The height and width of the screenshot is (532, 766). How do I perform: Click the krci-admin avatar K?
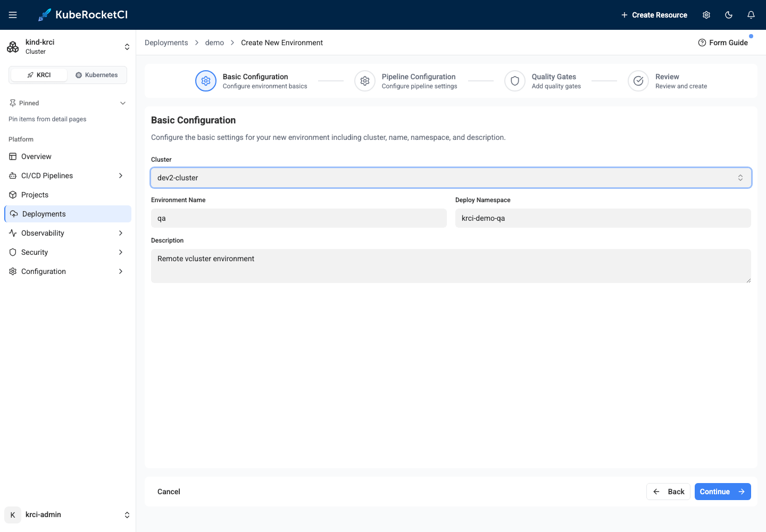[x=13, y=515]
